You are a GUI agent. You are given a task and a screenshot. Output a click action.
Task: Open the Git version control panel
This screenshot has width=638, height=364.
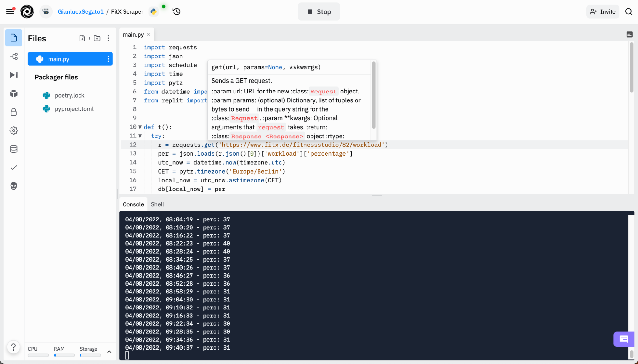(x=13, y=56)
